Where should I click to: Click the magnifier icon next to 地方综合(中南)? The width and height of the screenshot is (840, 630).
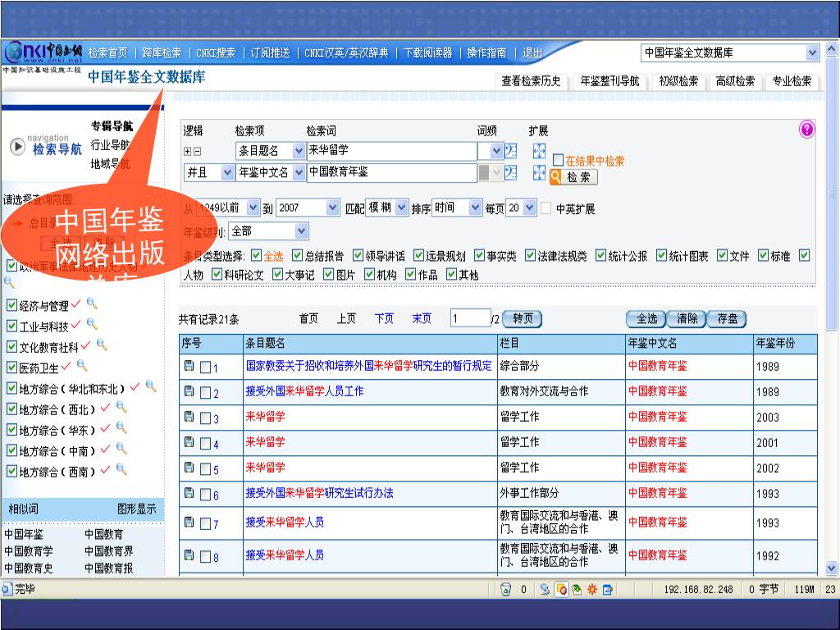point(121,449)
